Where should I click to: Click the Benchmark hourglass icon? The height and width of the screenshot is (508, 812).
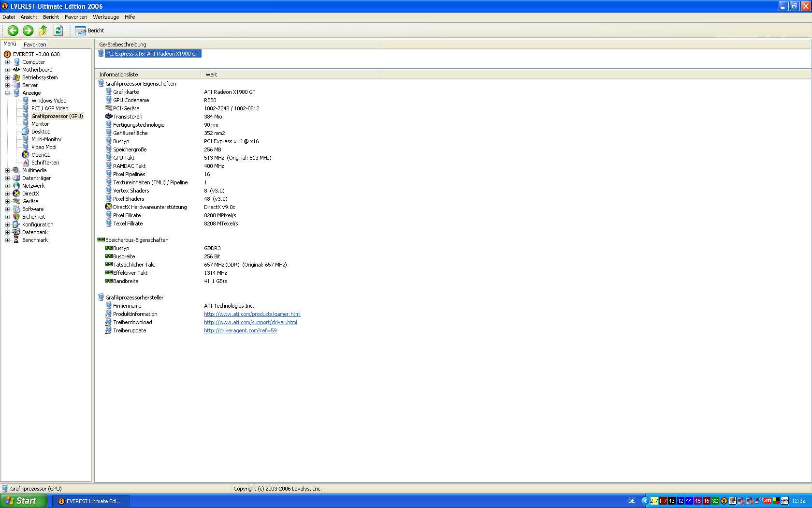[x=16, y=240]
